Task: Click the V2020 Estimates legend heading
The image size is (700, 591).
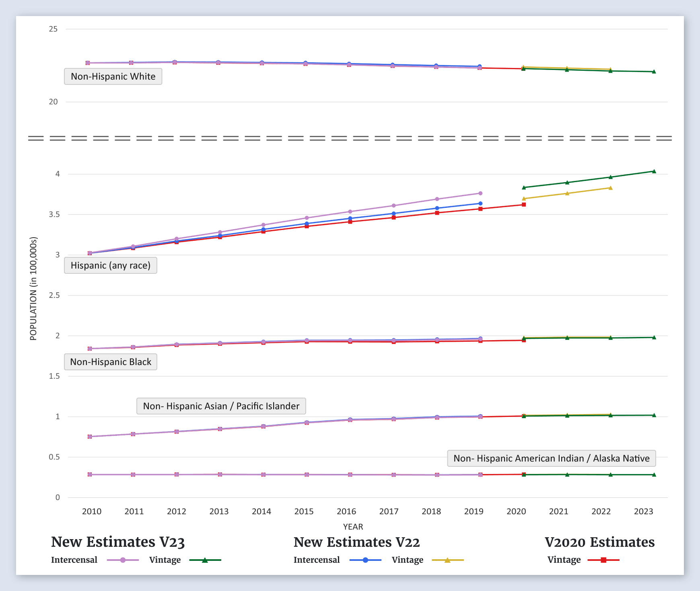Action: [x=599, y=542]
